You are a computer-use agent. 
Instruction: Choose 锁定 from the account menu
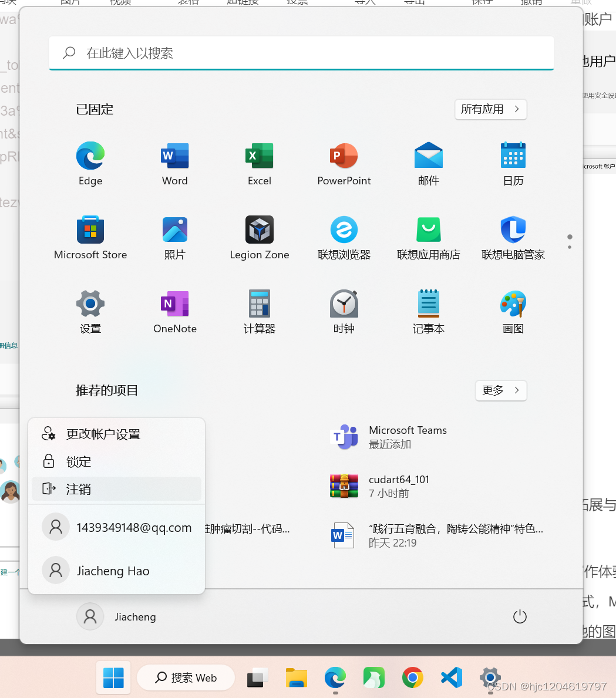(116, 461)
